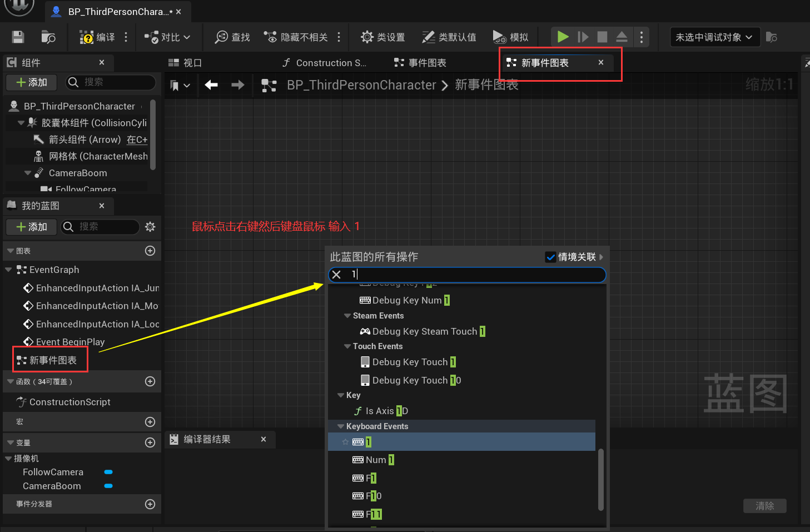Open bookmarks dropdown in graph toolbar
The height and width of the screenshot is (532, 810).
coord(180,85)
